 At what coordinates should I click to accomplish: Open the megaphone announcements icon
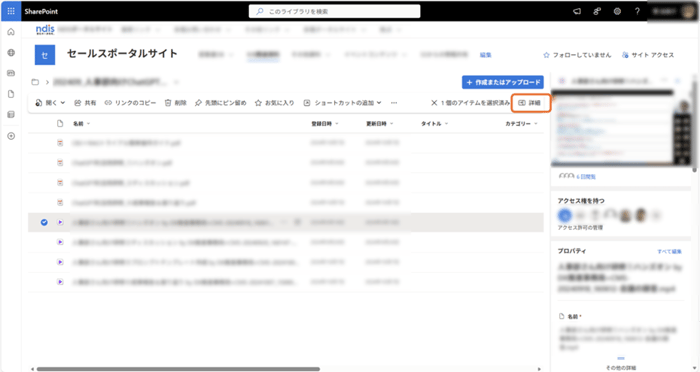click(577, 12)
